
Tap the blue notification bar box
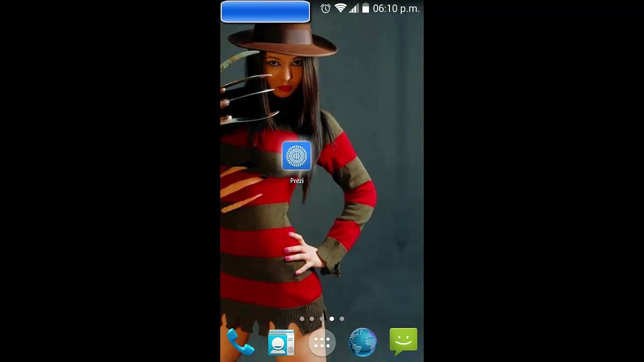pyautogui.click(x=265, y=12)
